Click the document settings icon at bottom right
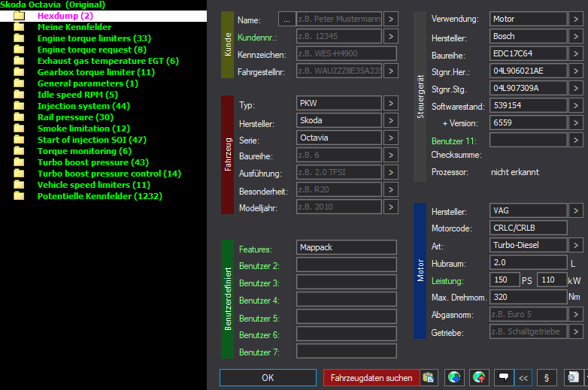This screenshot has width=588, height=390. coord(574,378)
